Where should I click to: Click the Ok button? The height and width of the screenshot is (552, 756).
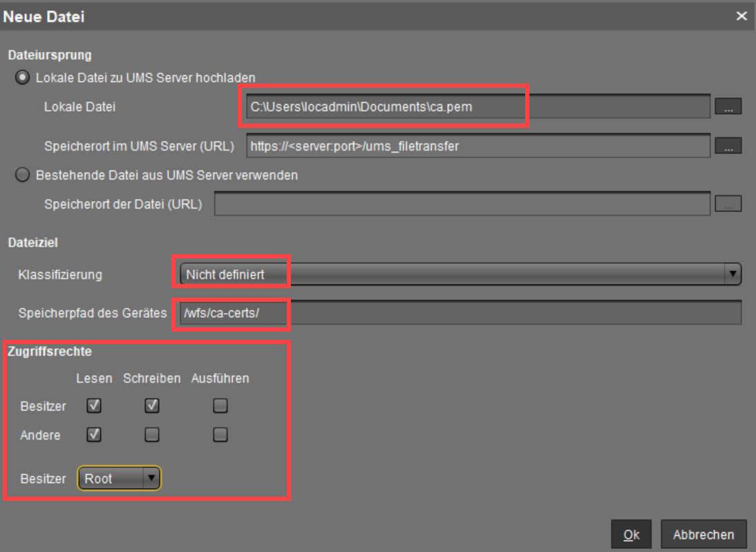(632, 535)
